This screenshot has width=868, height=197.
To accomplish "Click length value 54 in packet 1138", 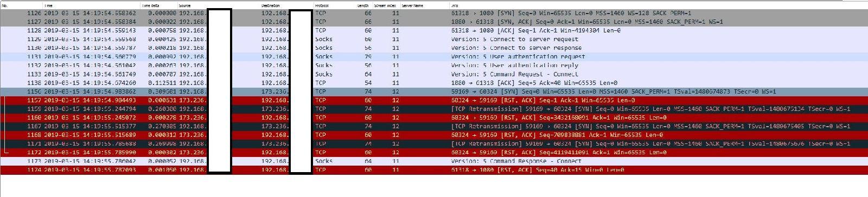I will [x=368, y=83].
